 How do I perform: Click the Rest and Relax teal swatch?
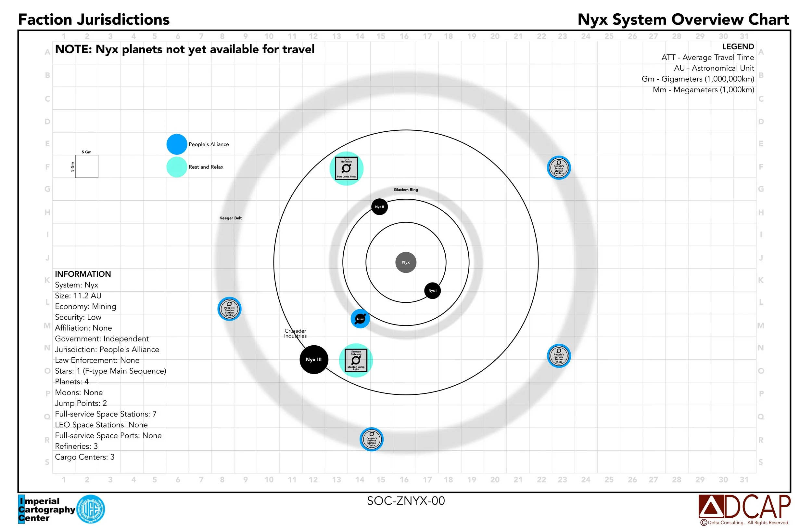(x=177, y=167)
